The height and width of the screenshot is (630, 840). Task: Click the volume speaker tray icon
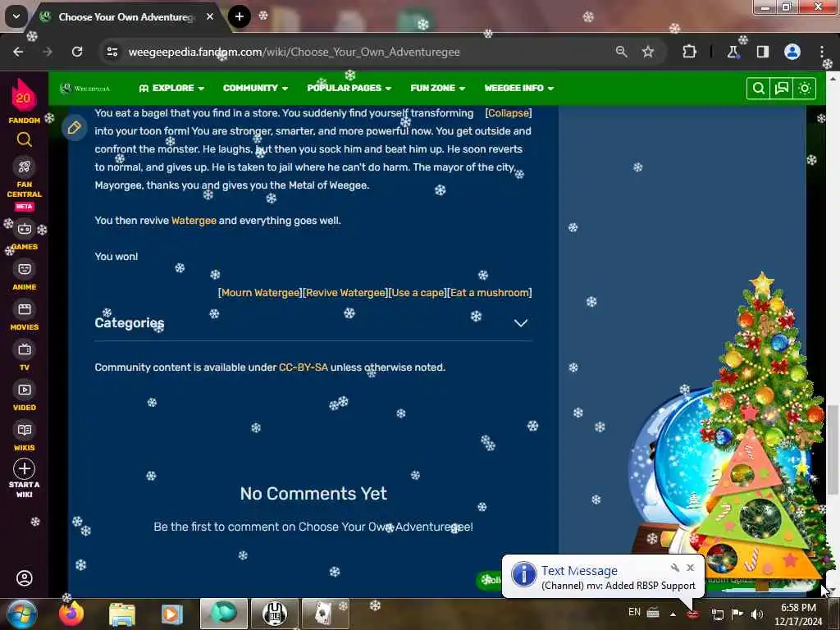(x=757, y=614)
